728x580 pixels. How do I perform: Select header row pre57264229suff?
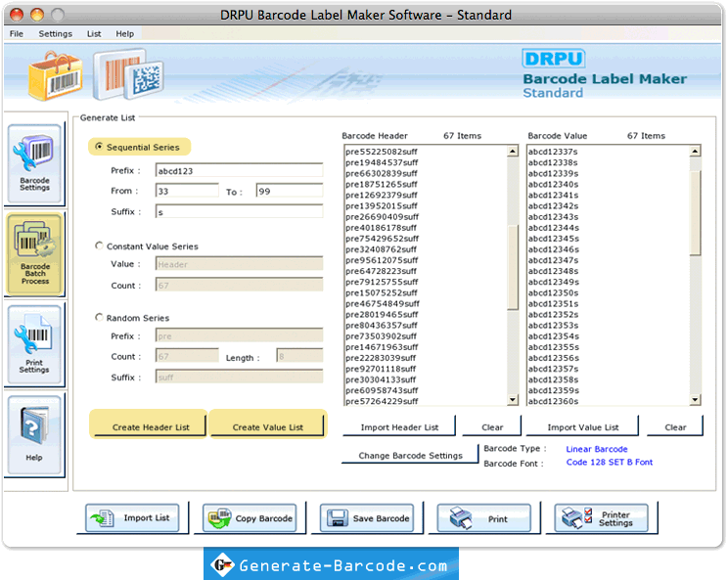click(x=426, y=401)
